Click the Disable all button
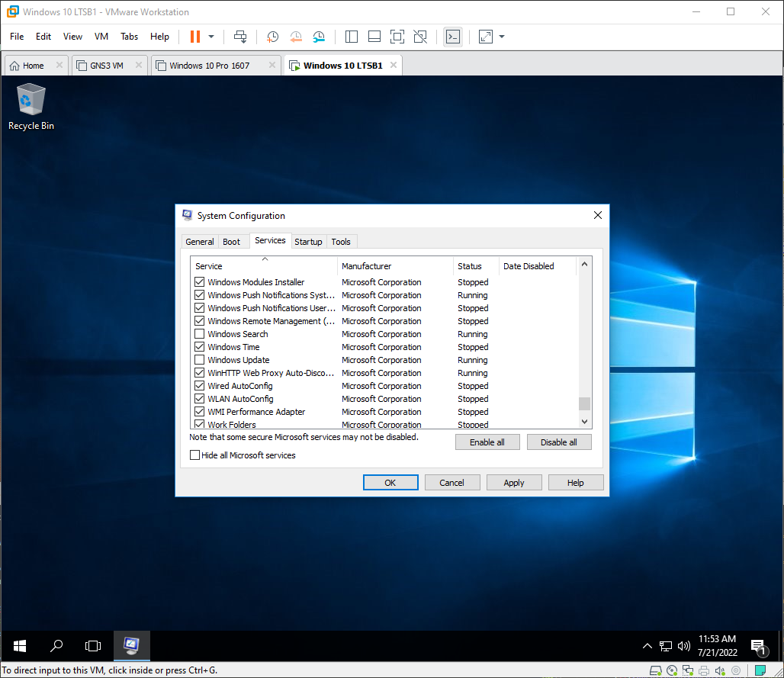This screenshot has width=784, height=678. point(558,442)
